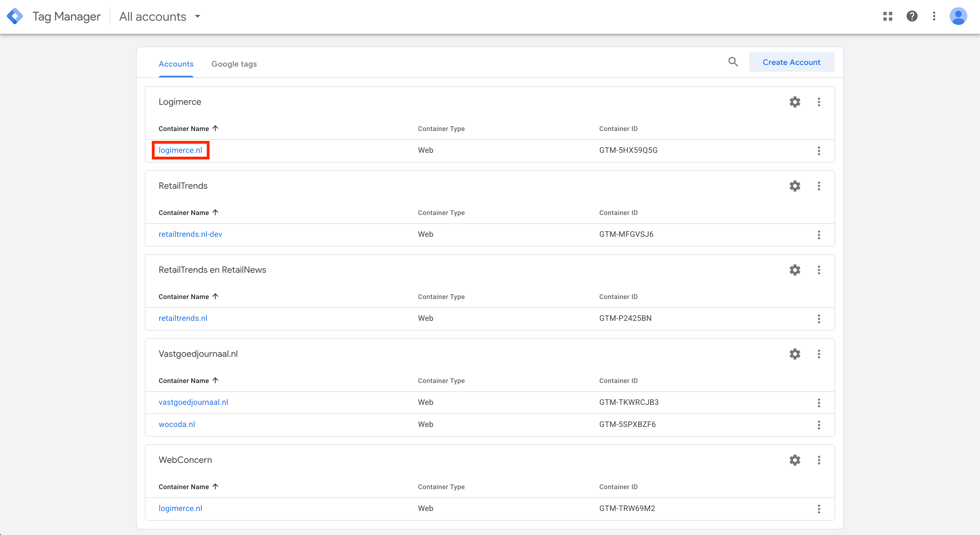
Task: Open RetailTrends account settings gear
Action: pos(794,186)
